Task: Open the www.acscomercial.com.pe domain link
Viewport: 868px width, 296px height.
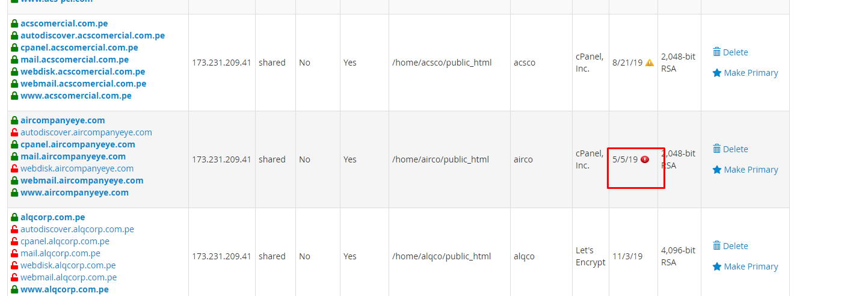Action: tap(76, 96)
